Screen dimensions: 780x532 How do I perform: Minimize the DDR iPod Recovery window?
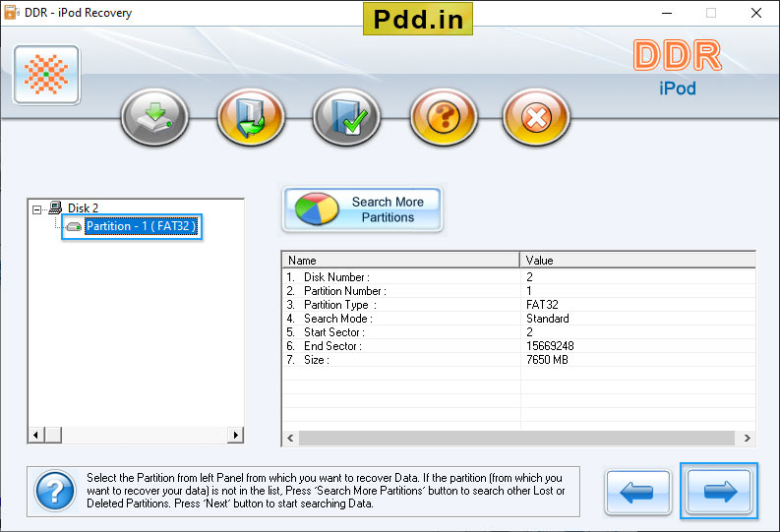[667, 13]
